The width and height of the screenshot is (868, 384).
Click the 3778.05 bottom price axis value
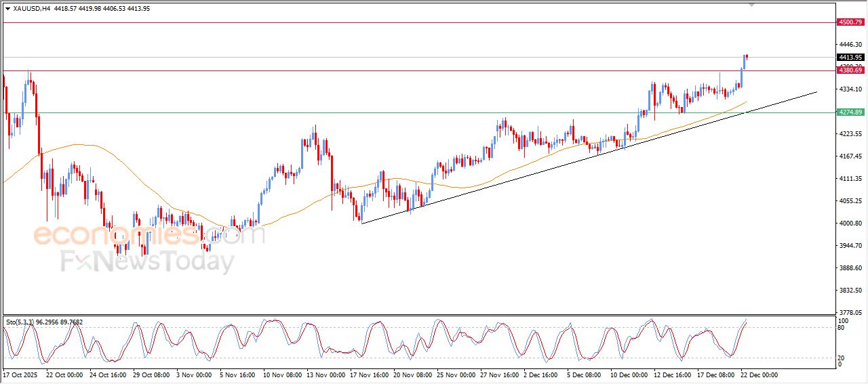click(x=849, y=313)
